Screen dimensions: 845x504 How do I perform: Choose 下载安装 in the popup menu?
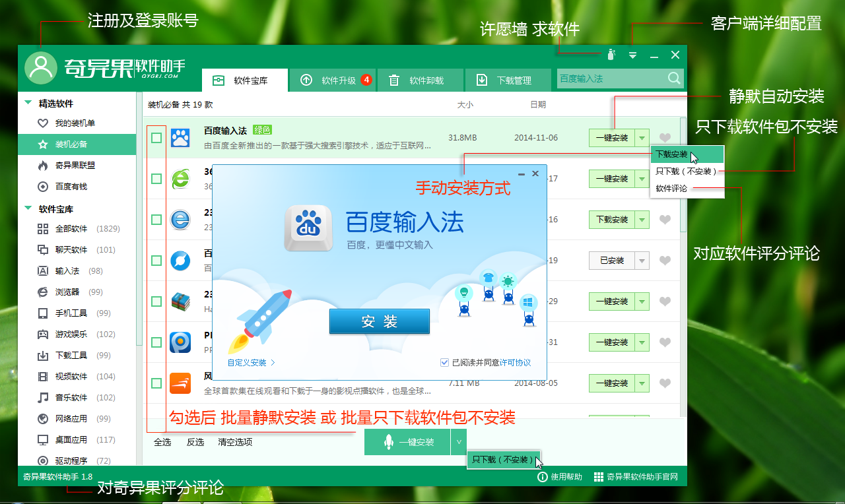pos(687,154)
